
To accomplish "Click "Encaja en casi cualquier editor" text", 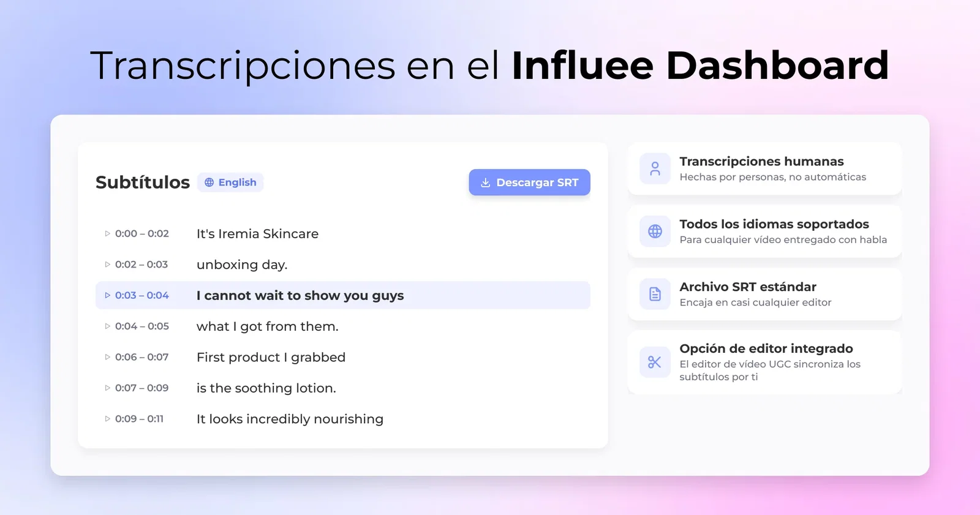I will [755, 303].
